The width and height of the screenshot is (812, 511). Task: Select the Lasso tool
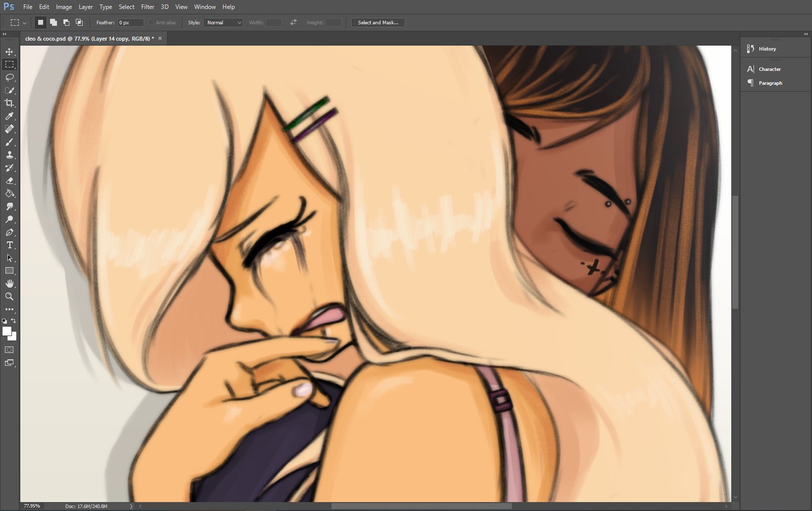tap(9, 77)
